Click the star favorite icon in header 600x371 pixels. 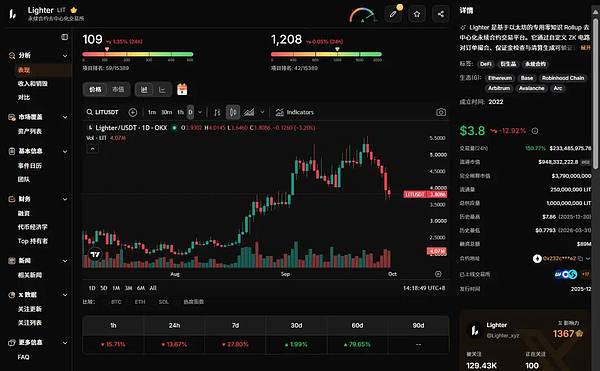(417, 14)
